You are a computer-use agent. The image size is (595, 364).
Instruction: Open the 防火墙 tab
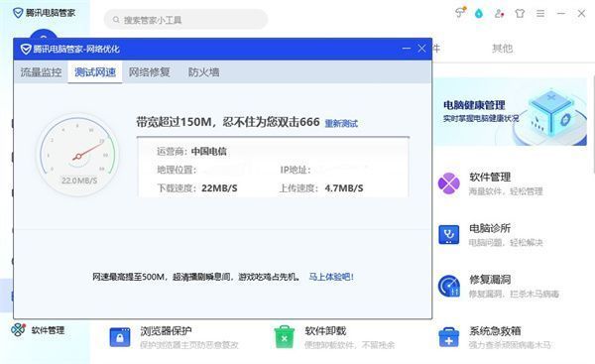[x=203, y=72]
